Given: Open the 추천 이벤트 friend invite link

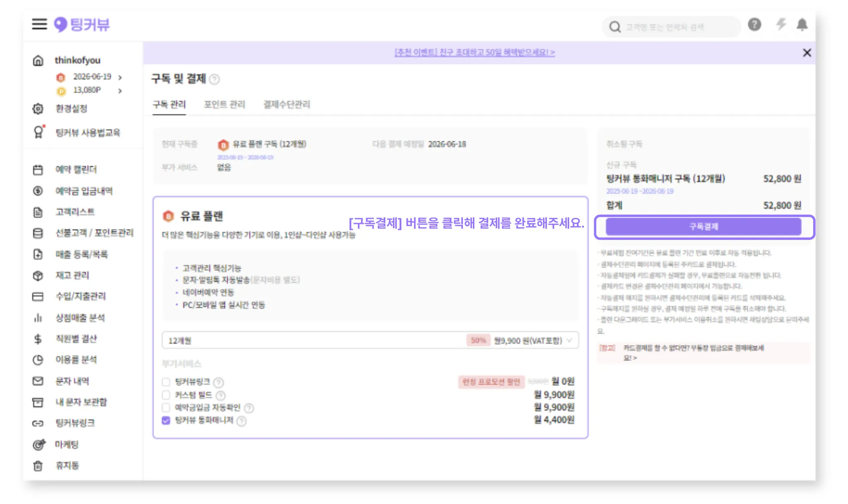Looking at the screenshot, I should (x=475, y=53).
